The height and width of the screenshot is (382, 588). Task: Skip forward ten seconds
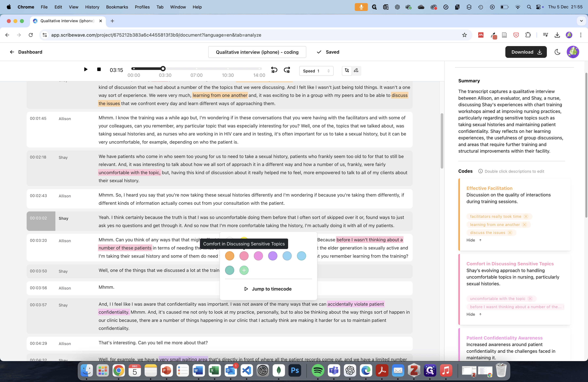coord(287,70)
